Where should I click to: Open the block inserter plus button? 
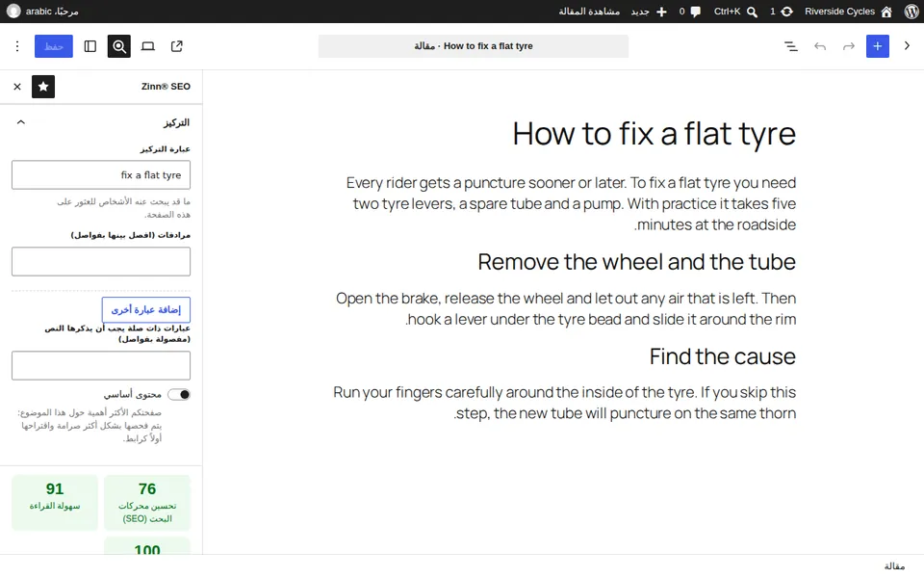tap(877, 46)
